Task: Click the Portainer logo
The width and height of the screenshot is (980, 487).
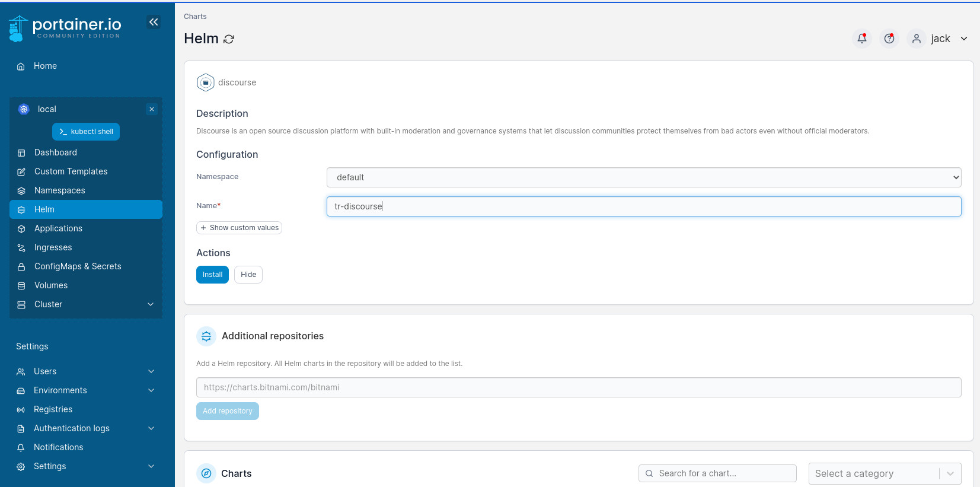Action: (65, 28)
